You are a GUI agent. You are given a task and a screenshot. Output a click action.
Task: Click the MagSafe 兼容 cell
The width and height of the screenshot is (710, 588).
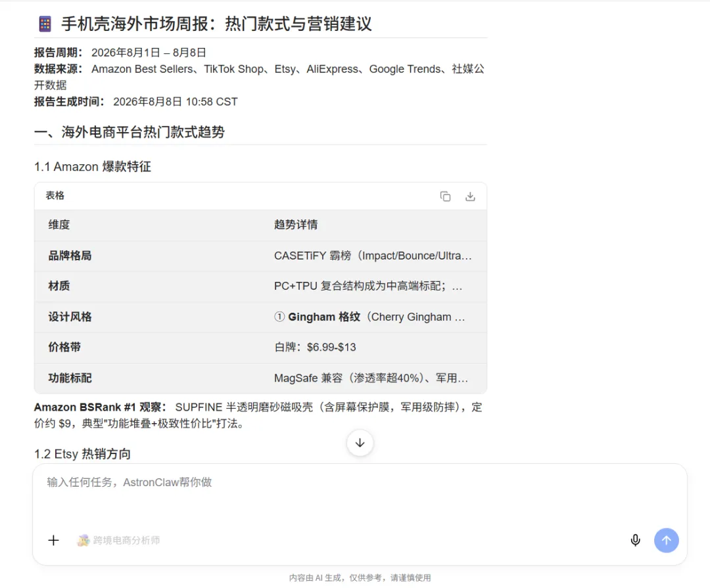pyautogui.click(x=371, y=378)
